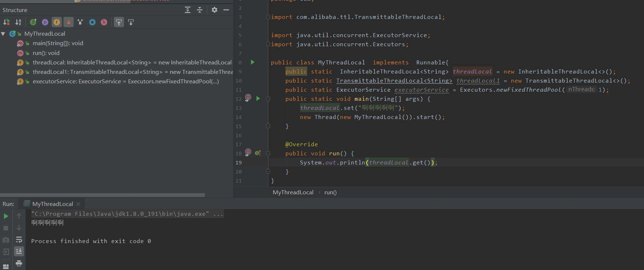This screenshot has width=644, height=270.
Task: Click the Exit icon in Run toolbar
Action: coord(6,252)
